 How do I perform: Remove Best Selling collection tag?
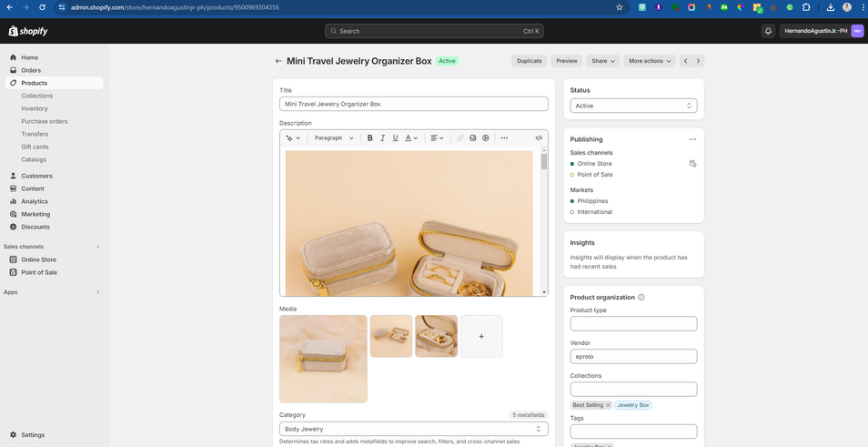click(x=607, y=405)
